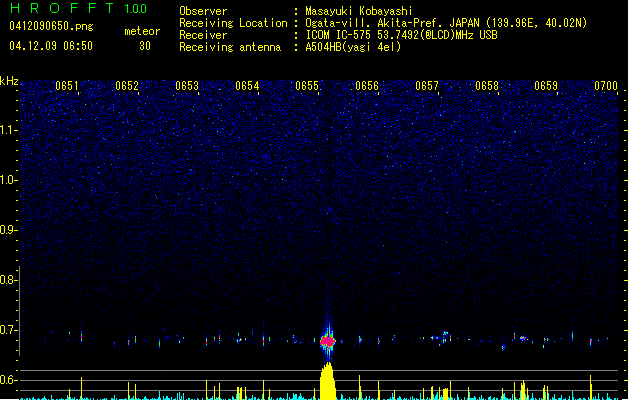Click the 0652 time marker
629x400 pixels.
pos(127,86)
